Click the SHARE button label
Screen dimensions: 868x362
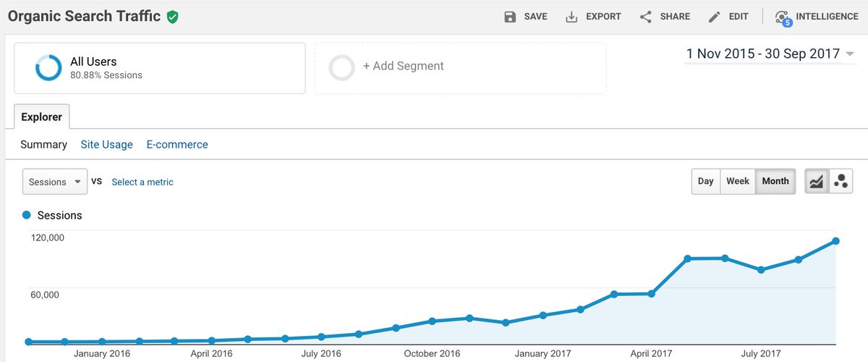coord(675,17)
